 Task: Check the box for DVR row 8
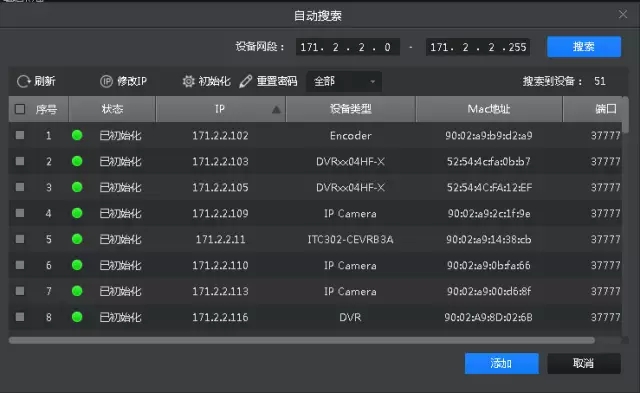click(20, 317)
